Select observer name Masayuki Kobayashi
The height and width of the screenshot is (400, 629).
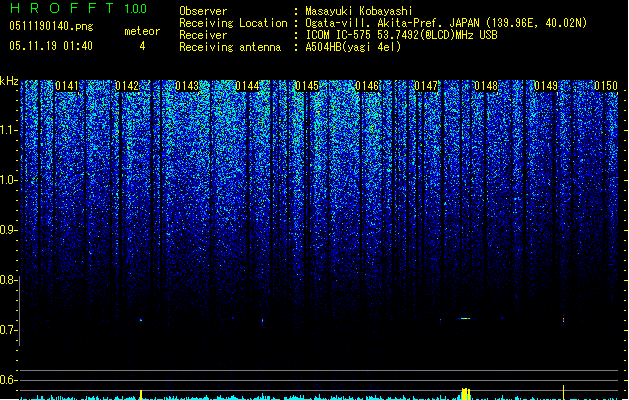click(359, 11)
